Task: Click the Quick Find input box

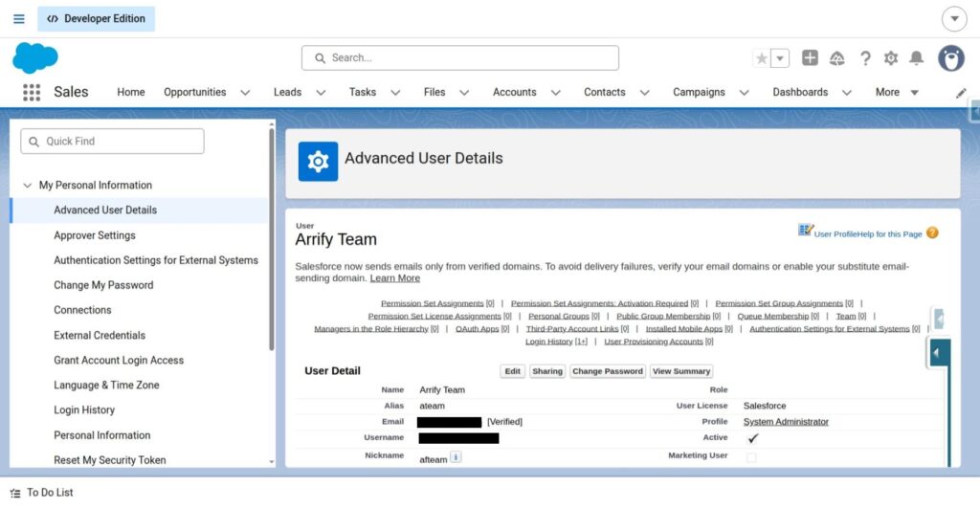Action: pos(113,142)
